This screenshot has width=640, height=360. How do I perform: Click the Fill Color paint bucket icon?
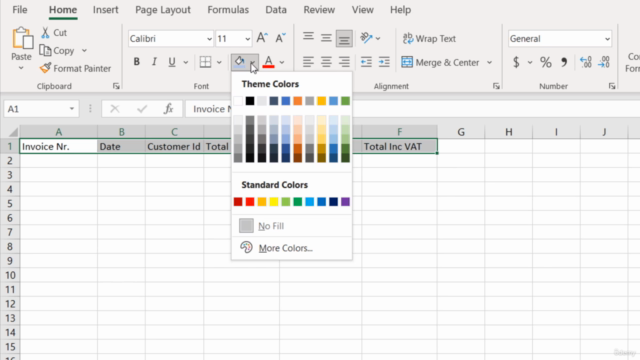(x=239, y=62)
